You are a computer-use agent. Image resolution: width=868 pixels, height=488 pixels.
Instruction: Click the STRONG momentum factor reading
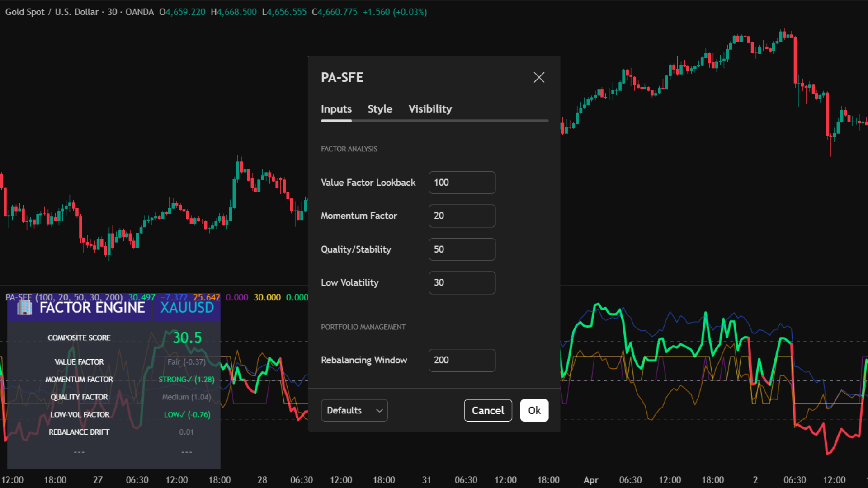(x=186, y=380)
